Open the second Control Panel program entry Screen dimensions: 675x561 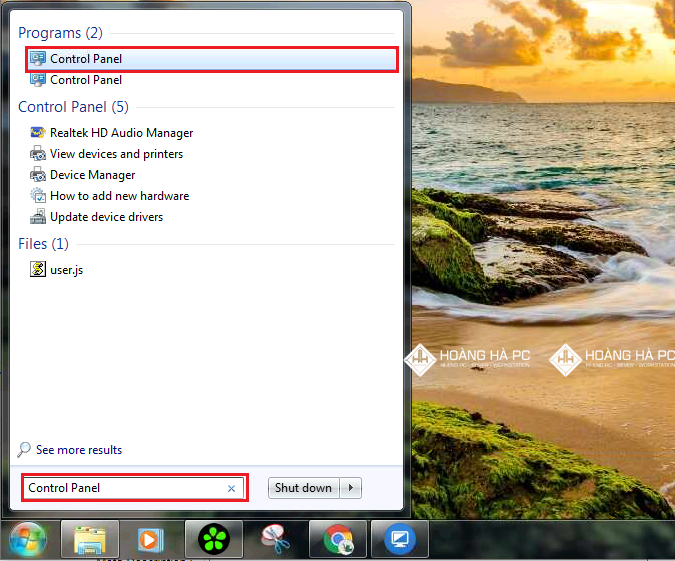[x=86, y=80]
